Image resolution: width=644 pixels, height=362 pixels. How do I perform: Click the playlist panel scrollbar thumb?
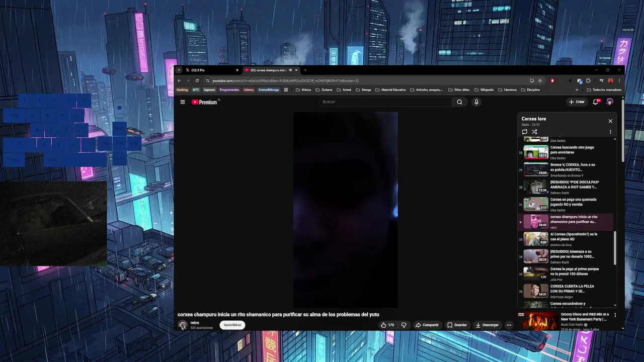pyautogui.click(x=615, y=248)
